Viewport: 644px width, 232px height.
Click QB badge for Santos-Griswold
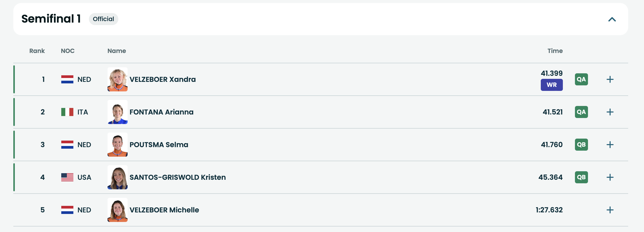click(581, 177)
